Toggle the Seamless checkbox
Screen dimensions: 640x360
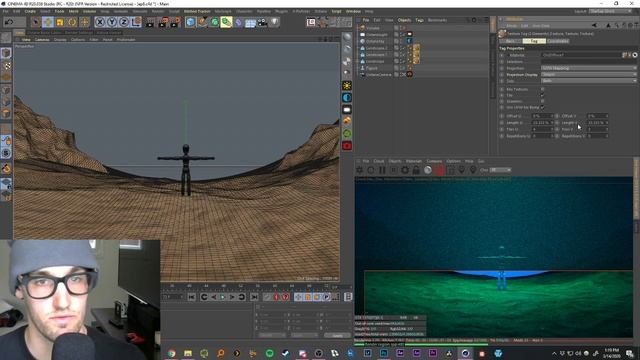tap(542, 101)
